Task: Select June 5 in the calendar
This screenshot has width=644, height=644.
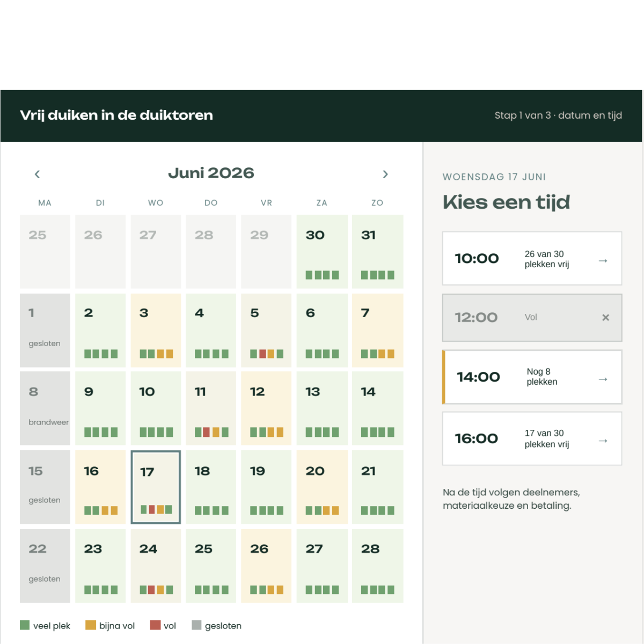Action: click(266, 330)
